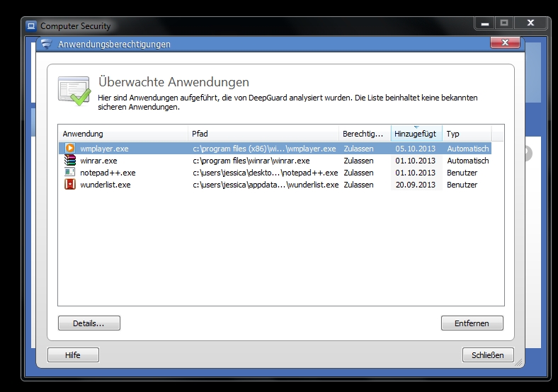The height and width of the screenshot is (392, 558).
Task: Sort by the Hinzugefügt column header
Action: 416,134
